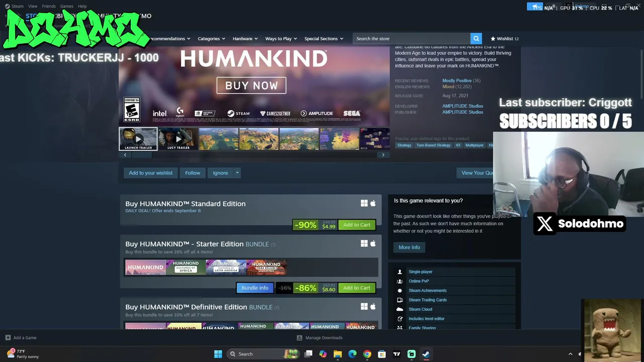The image size is (644, 362).
Task: Click the Apple platform icon for Definitive Edition
Action: point(373,306)
